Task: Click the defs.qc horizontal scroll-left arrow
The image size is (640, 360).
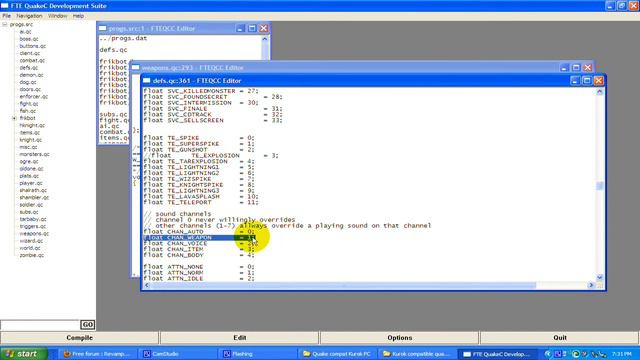Action: [x=147, y=285]
